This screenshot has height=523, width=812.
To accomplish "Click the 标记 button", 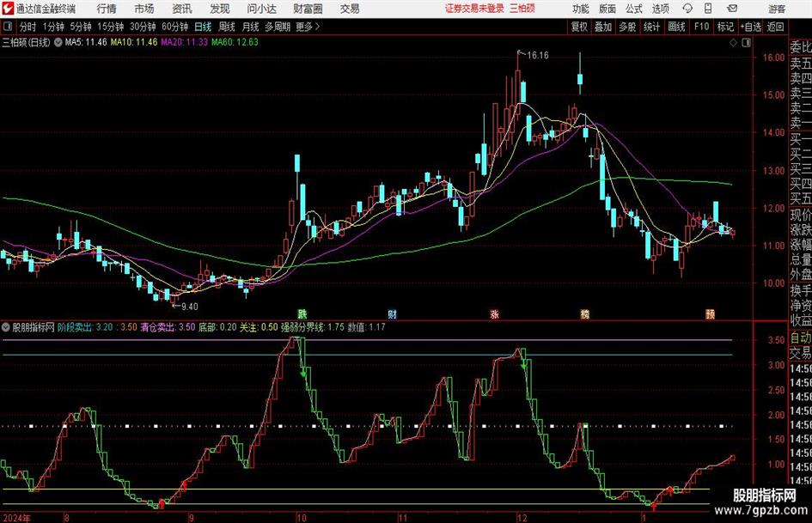I will (725, 27).
